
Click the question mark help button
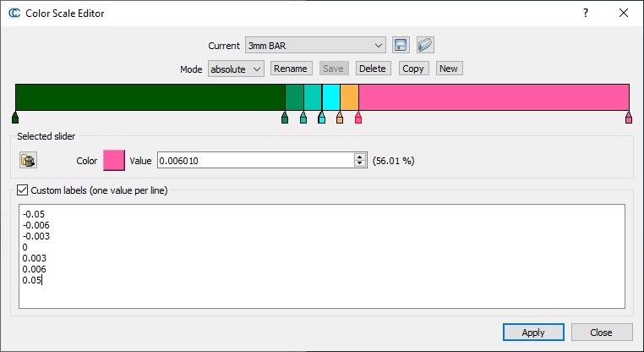click(586, 14)
